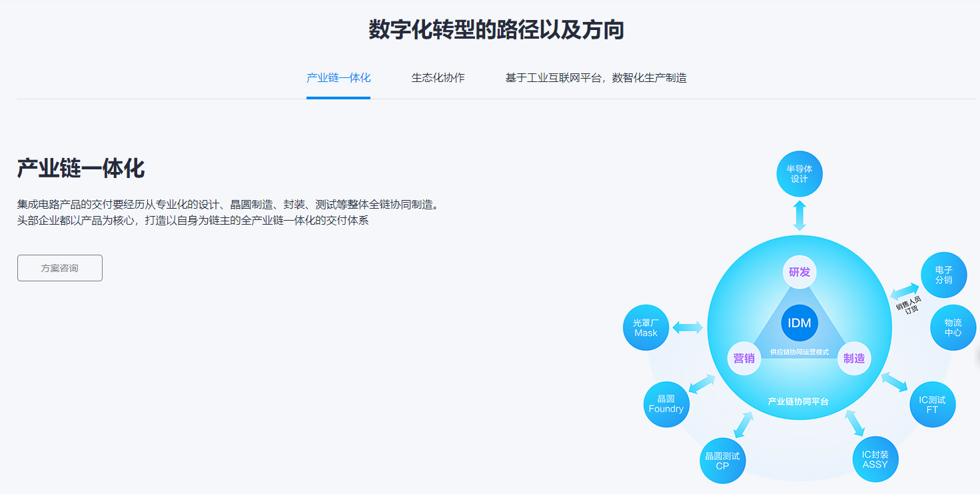The height and width of the screenshot is (494, 980).
Task: Click the 方案咨询 button
Action: (60, 268)
